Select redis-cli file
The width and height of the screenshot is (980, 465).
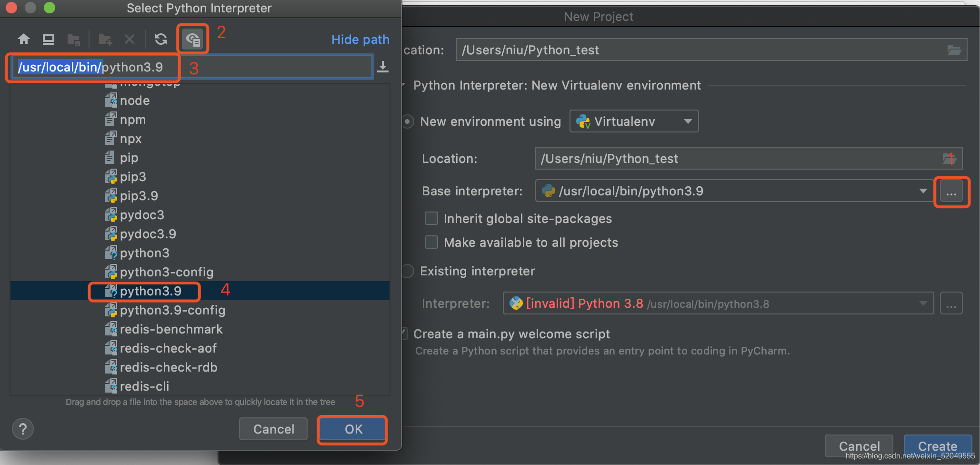(200, 386)
